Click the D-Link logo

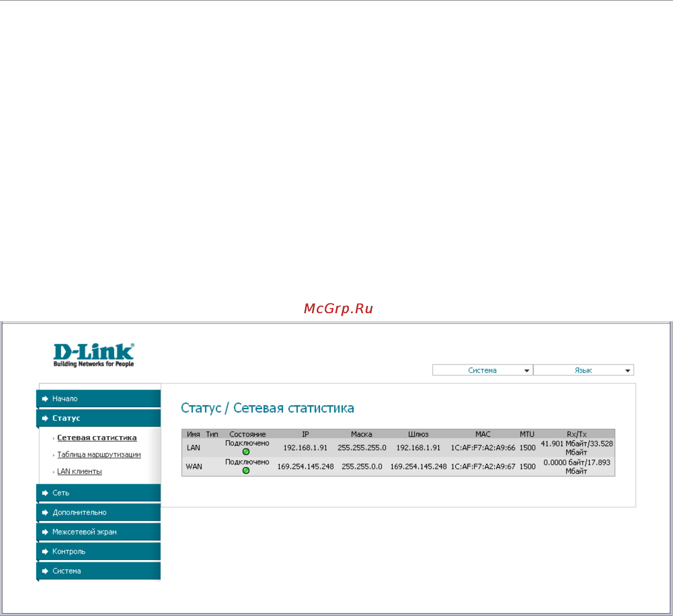tap(94, 355)
